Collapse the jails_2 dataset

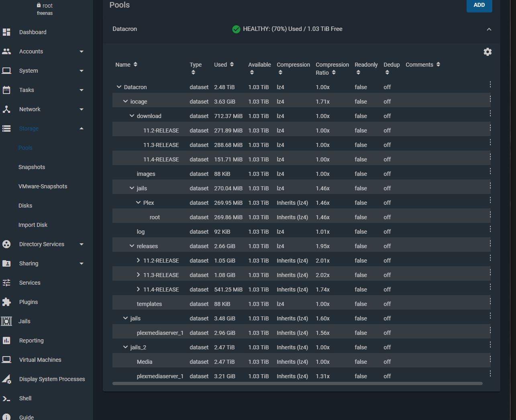point(125,347)
